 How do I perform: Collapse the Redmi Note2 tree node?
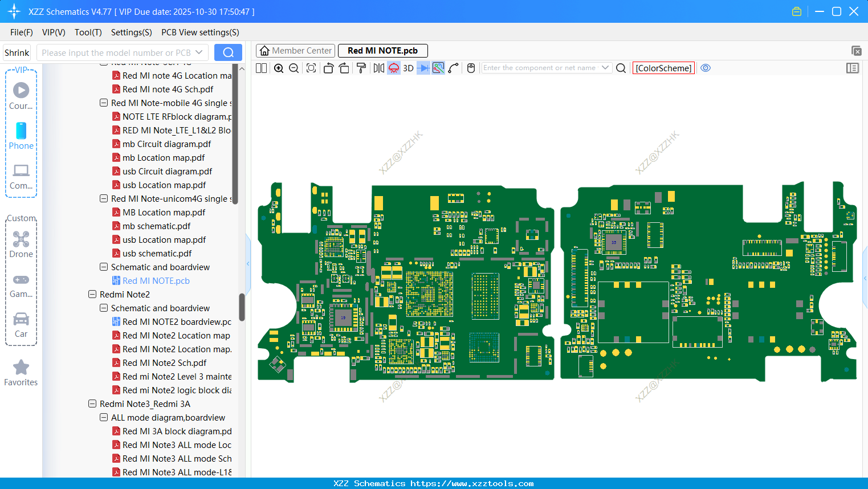click(92, 295)
